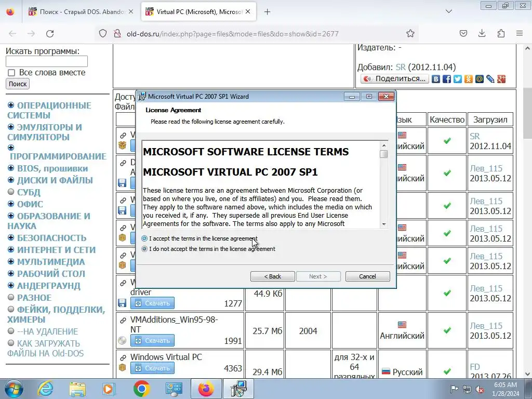Open Windows Media Player from taskbar

point(109,389)
